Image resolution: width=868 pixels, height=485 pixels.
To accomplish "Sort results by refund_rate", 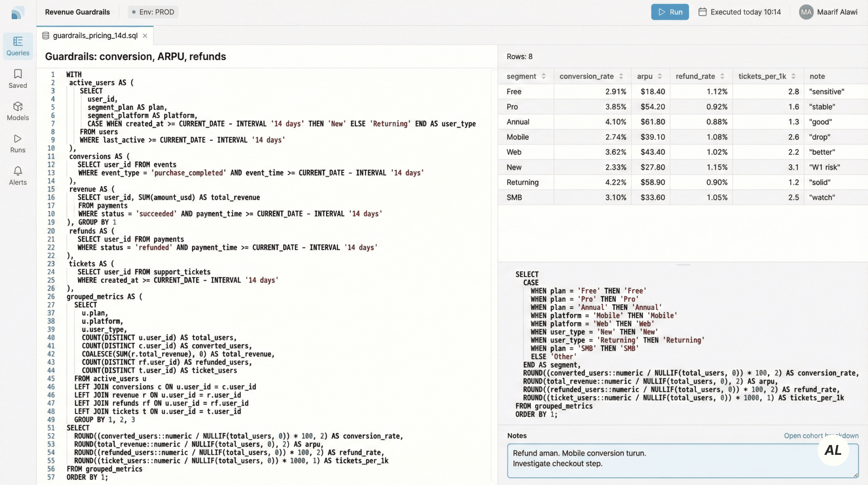I will click(x=722, y=77).
